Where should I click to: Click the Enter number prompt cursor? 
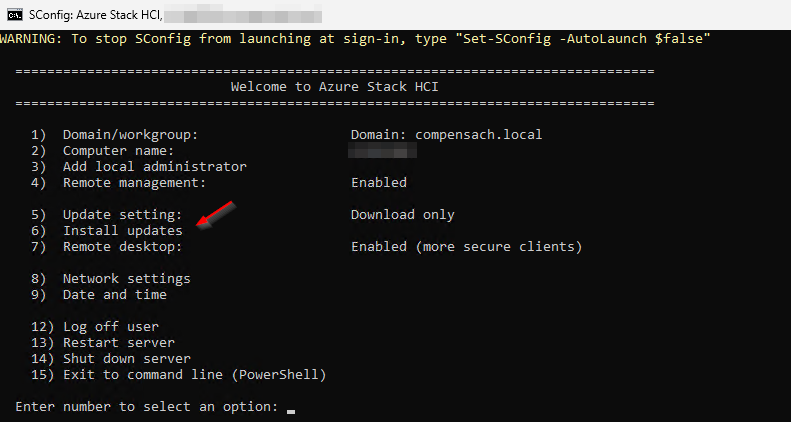click(291, 408)
